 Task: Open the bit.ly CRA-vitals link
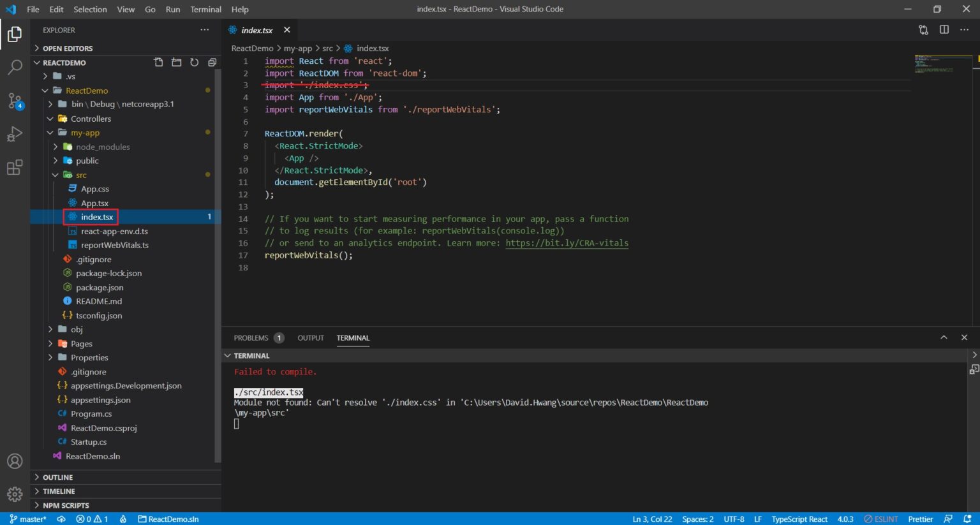[567, 243]
